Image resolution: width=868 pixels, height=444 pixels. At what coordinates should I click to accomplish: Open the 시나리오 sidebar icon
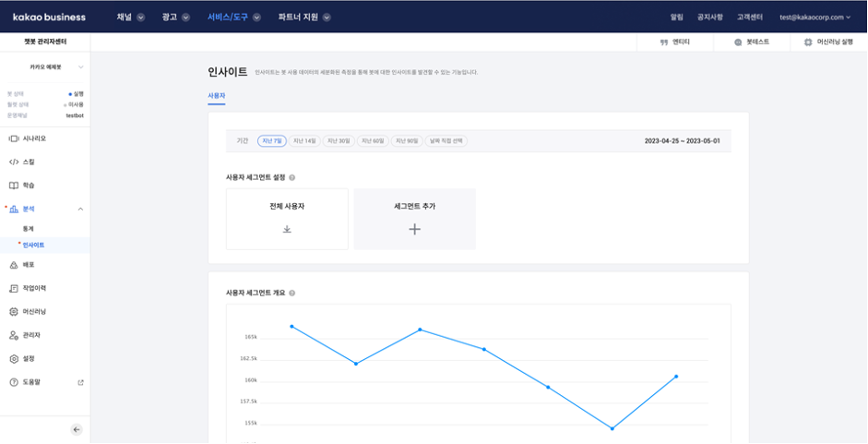tap(14, 138)
